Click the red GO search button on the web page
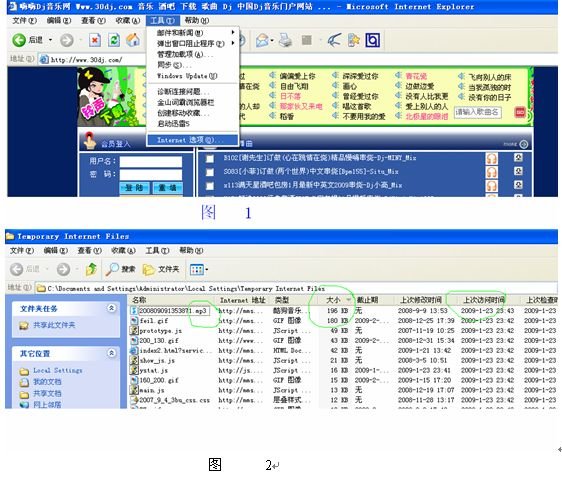562x480 pixels. point(520,112)
